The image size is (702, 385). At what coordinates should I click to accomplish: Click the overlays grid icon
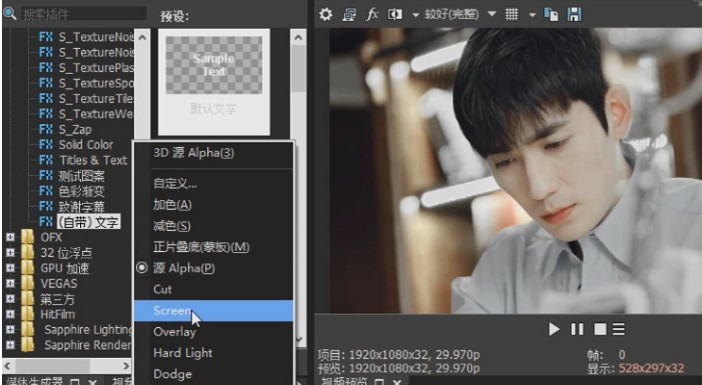pyautogui.click(x=512, y=14)
